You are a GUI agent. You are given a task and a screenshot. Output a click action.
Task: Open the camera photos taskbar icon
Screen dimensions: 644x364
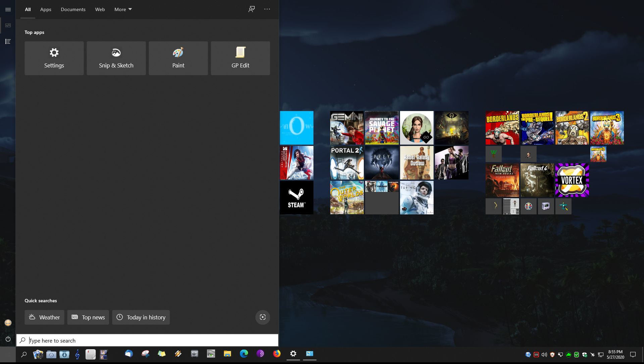38,354
